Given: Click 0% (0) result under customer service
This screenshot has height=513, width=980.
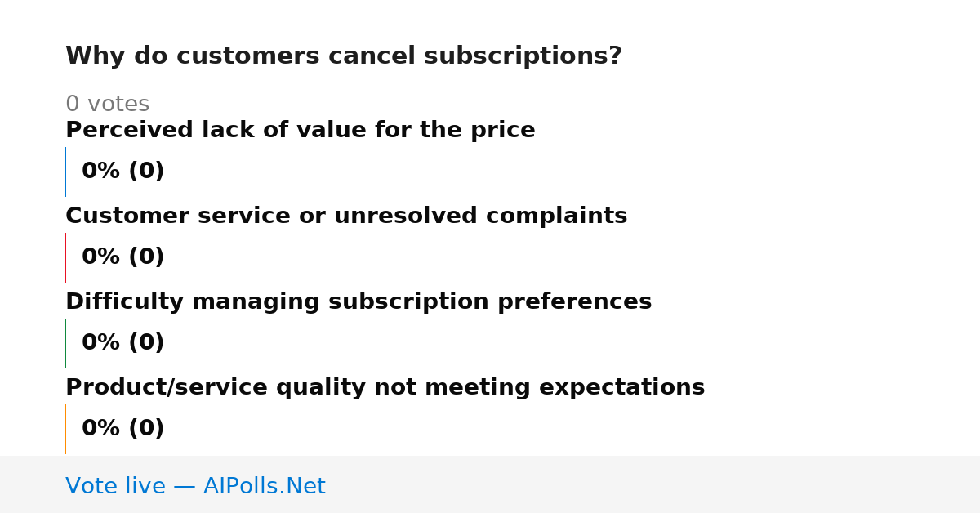Looking at the screenshot, I should [x=122, y=257].
